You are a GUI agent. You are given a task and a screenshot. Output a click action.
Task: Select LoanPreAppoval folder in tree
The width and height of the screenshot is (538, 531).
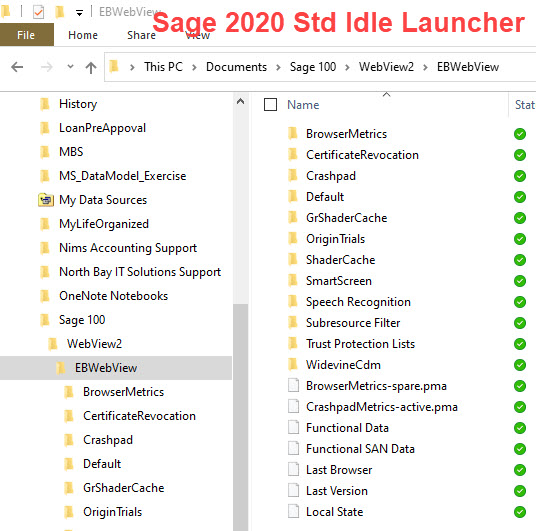(x=102, y=128)
